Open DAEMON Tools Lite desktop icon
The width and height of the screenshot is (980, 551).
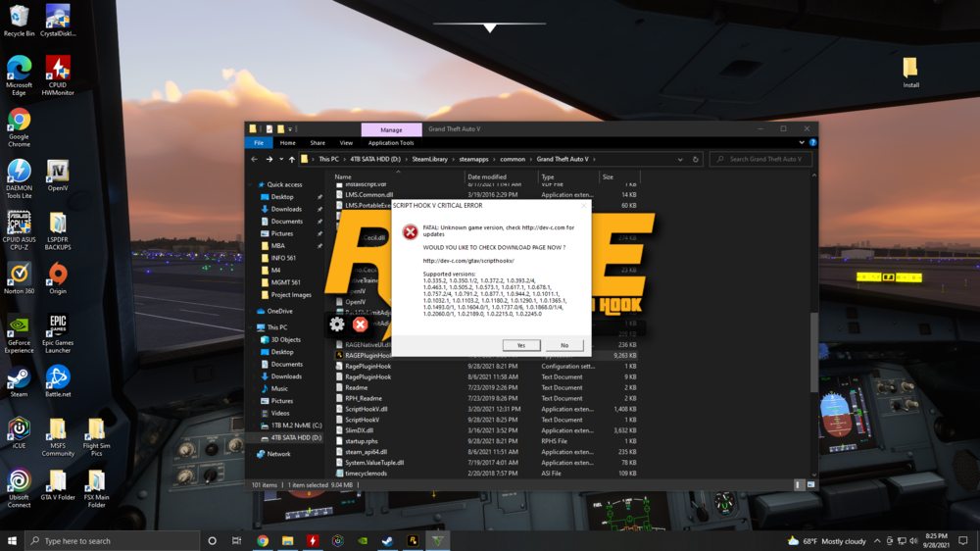(19, 178)
